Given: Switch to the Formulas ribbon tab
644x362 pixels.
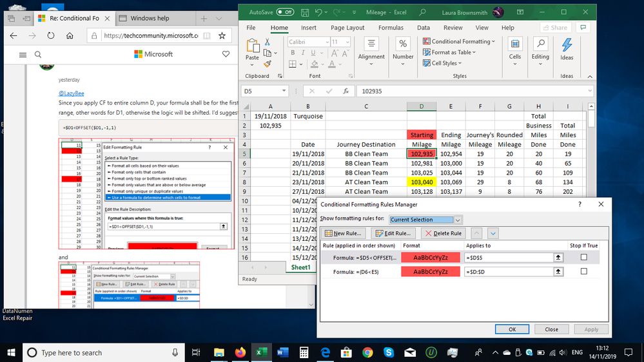Looking at the screenshot, I should pos(391,28).
